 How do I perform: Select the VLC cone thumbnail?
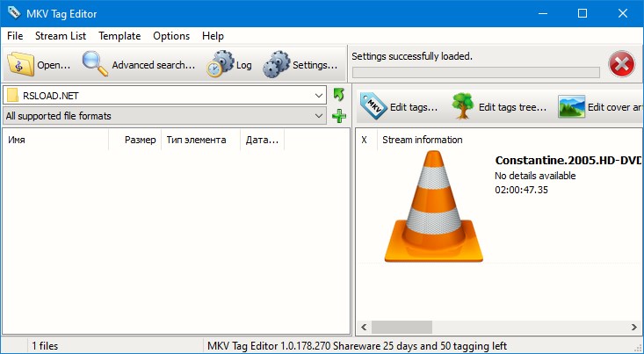tap(433, 206)
